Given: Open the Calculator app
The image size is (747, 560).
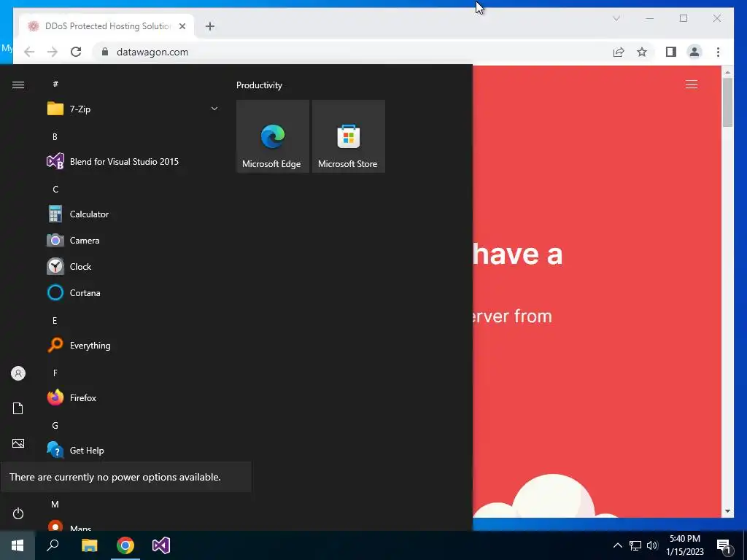Looking at the screenshot, I should coord(133,214).
